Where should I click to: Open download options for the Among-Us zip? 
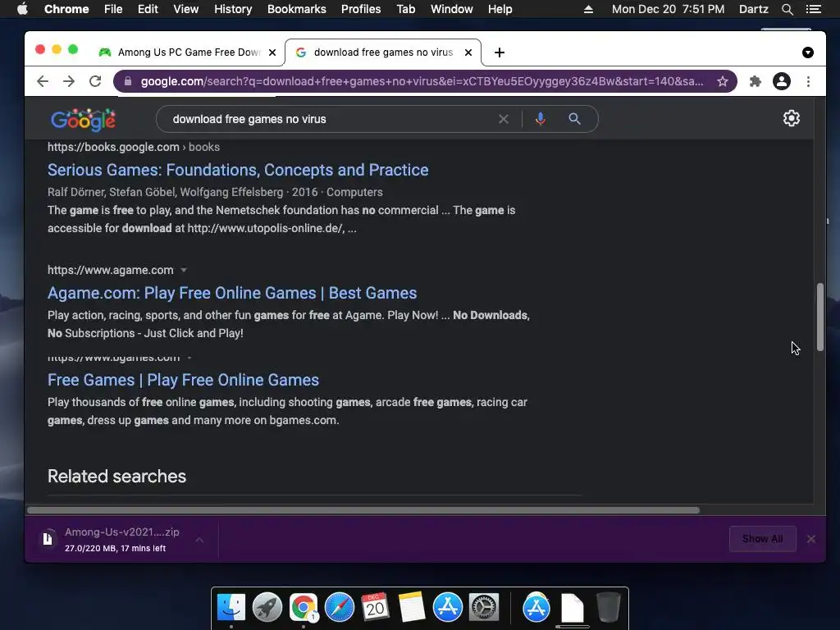199,540
